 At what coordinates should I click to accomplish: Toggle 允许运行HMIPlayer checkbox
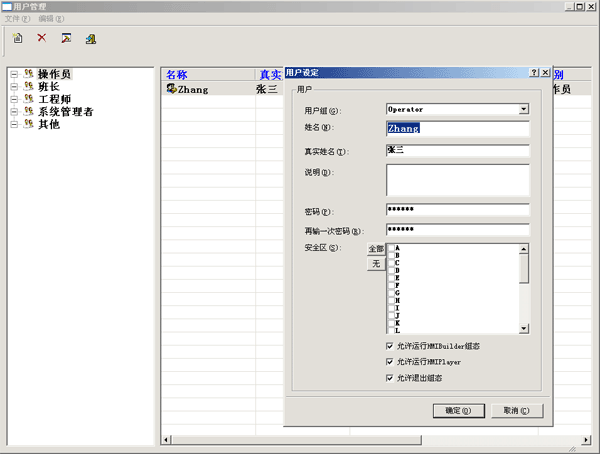(390, 361)
